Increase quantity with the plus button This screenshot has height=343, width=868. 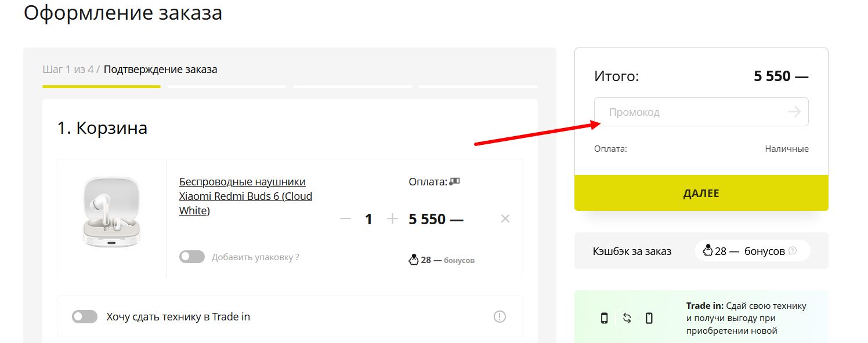pos(392,219)
